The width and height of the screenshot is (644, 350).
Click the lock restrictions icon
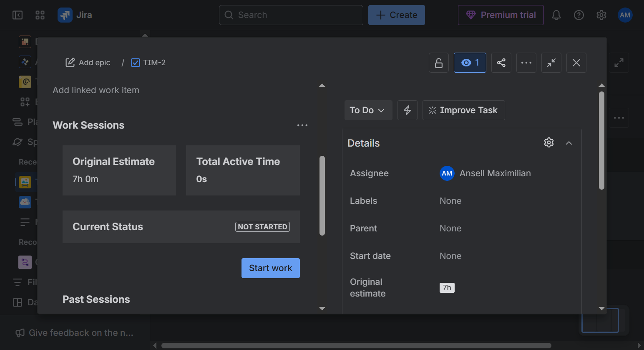tap(439, 63)
